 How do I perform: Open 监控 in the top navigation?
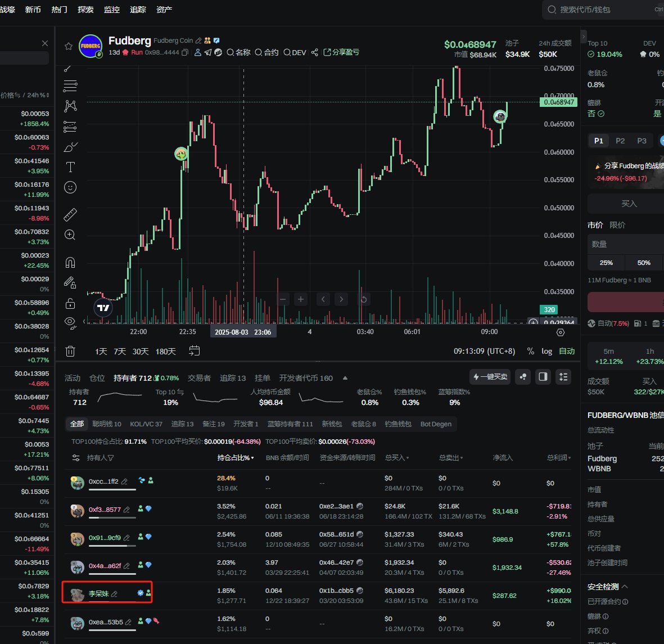pos(112,10)
